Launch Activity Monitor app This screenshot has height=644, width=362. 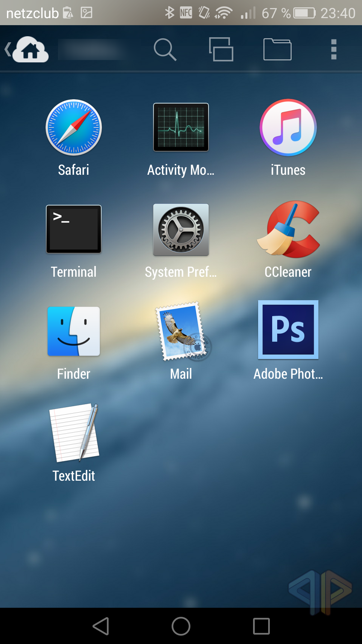tap(181, 127)
